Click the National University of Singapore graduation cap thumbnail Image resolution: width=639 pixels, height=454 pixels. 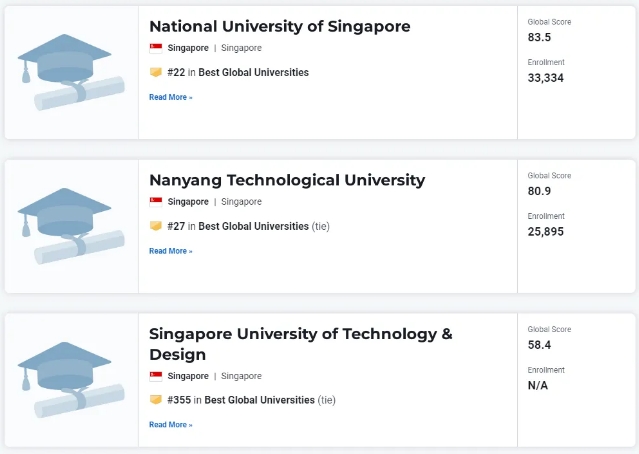70,72
